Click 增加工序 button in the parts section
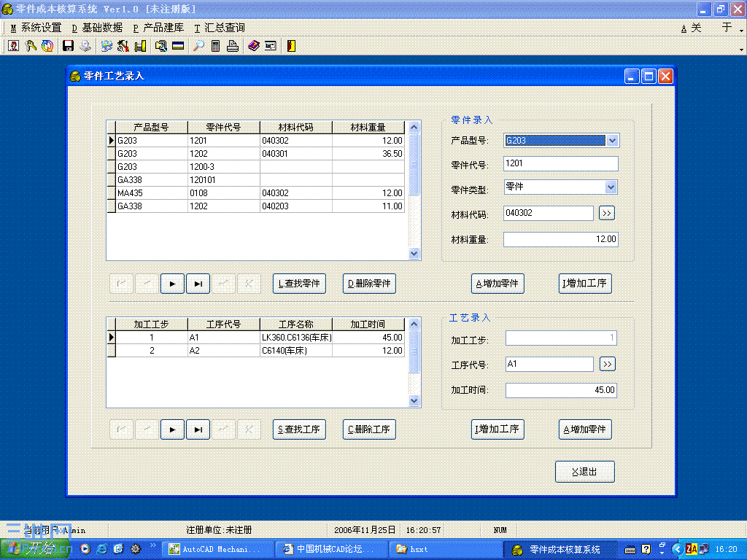 585,284
